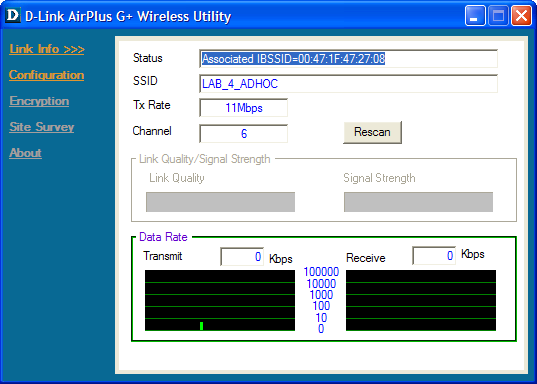Open the Configuration page
The height and width of the screenshot is (384, 537).
pyautogui.click(x=47, y=75)
